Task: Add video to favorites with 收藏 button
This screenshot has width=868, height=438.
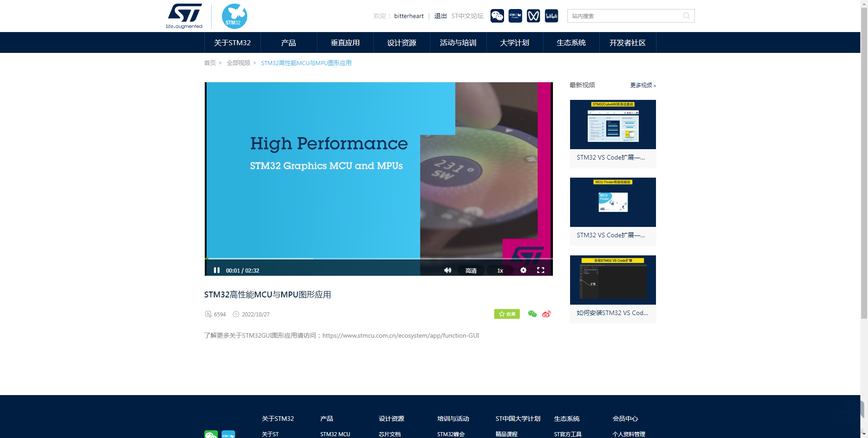Action: (507, 314)
